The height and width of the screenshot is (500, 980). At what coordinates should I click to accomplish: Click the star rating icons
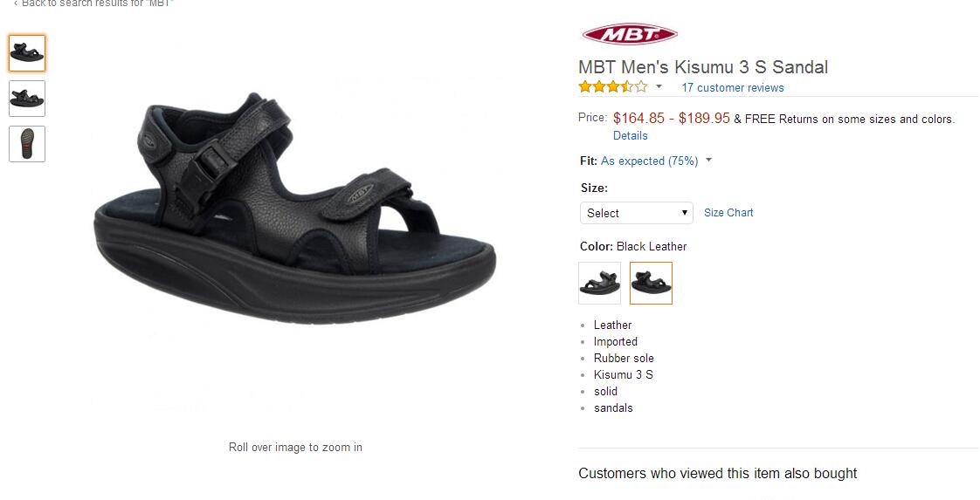[x=612, y=86]
